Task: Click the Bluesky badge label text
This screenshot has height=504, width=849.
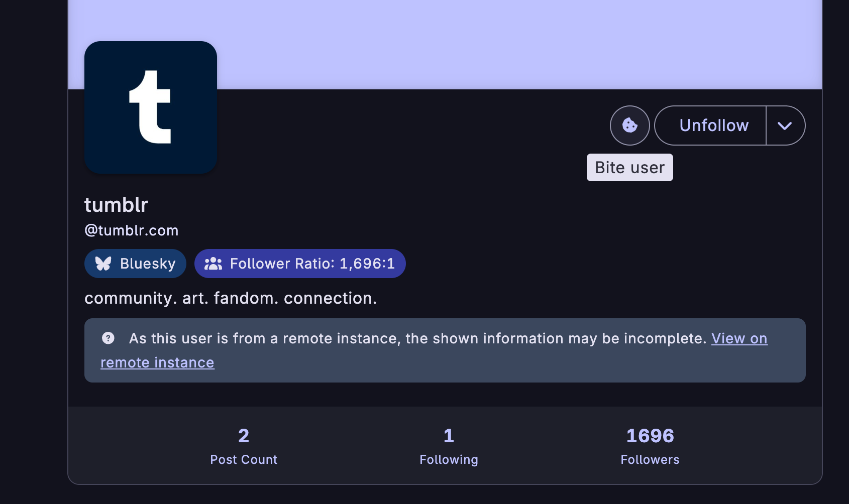Action: click(x=148, y=264)
